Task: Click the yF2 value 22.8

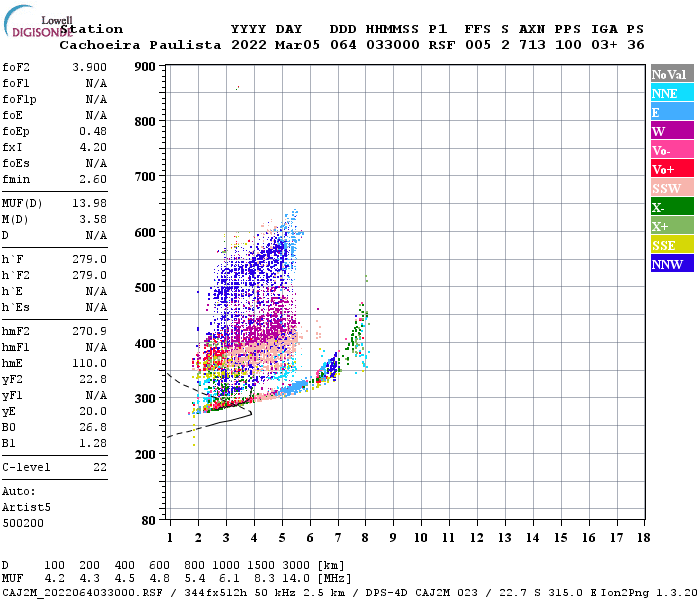Action: 93,379
